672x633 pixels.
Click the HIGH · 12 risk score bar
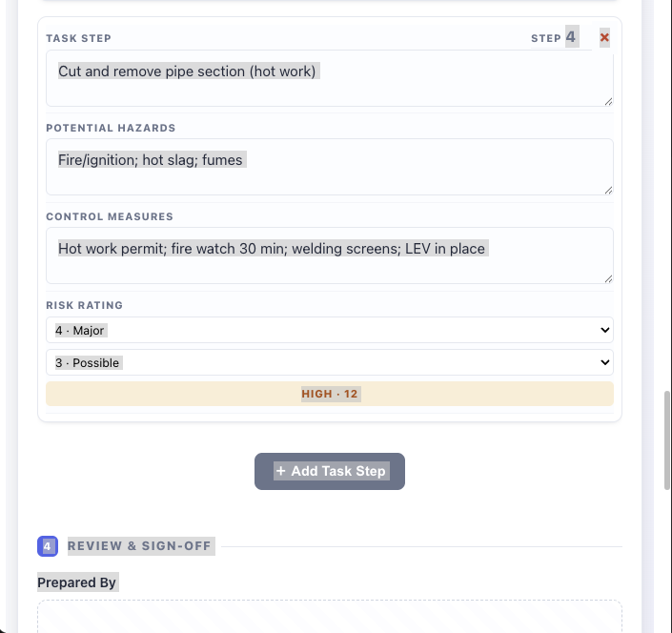[330, 394]
